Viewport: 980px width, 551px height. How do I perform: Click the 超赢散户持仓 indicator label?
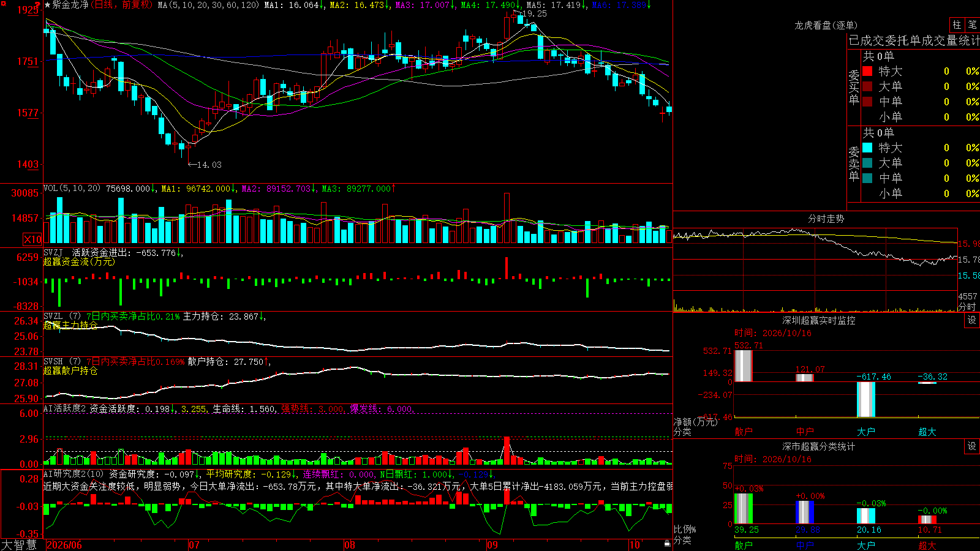tap(70, 370)
